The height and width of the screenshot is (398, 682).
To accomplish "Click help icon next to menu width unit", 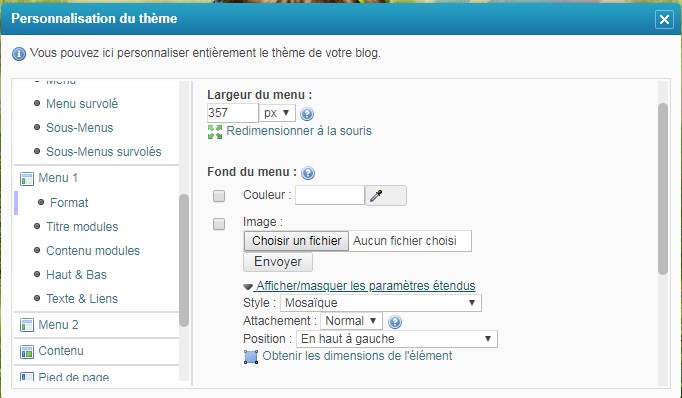I will coord(307,114).
